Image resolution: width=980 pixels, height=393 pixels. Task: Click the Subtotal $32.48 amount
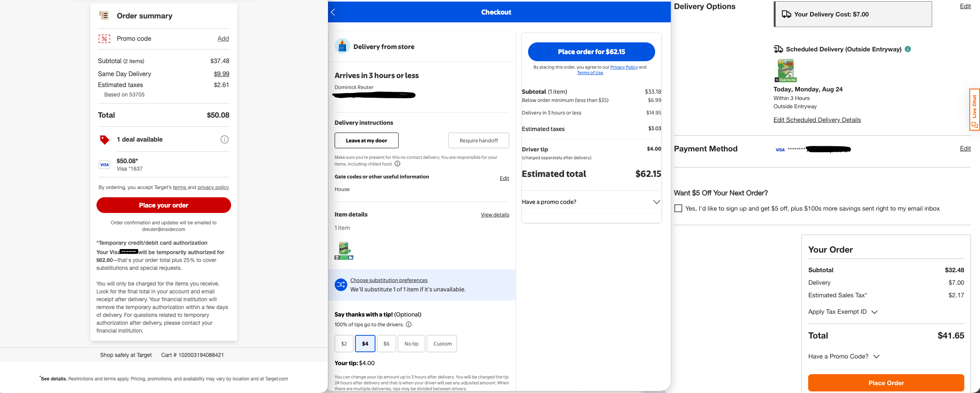click(x=954, y=270)
